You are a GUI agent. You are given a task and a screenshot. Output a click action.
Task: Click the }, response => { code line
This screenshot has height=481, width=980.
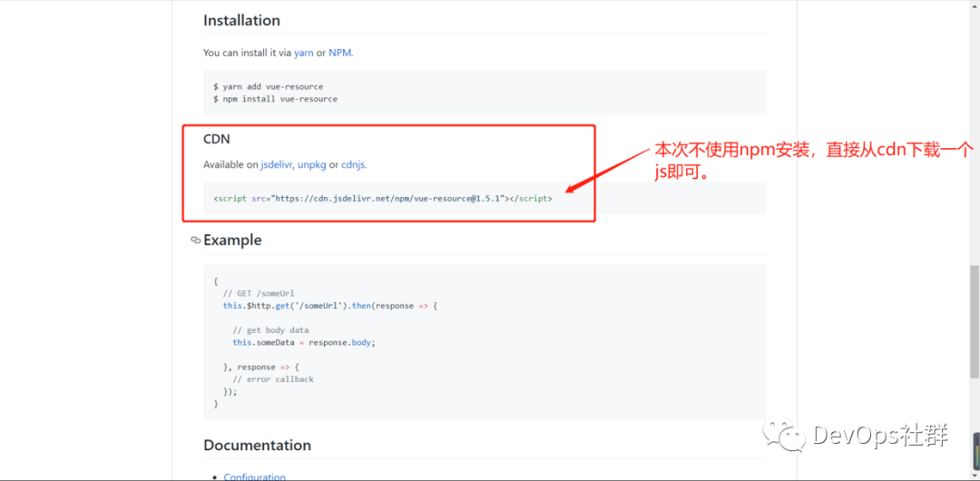point(262,368)
